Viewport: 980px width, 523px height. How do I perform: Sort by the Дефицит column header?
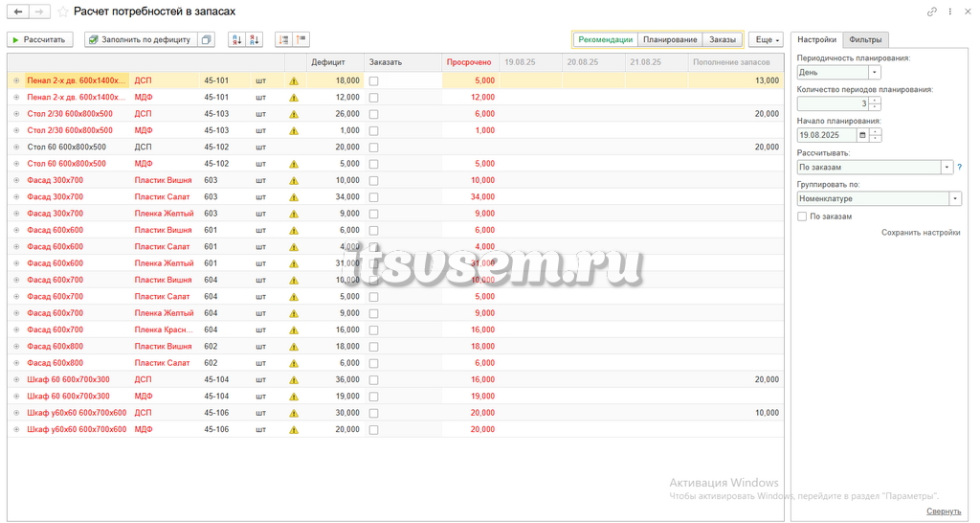point(335,62)
